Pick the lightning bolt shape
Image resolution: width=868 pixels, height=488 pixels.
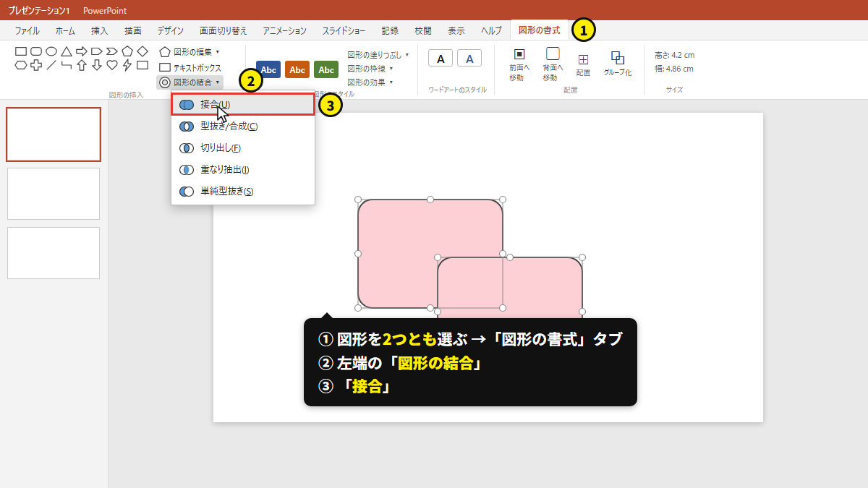point(127,65)
